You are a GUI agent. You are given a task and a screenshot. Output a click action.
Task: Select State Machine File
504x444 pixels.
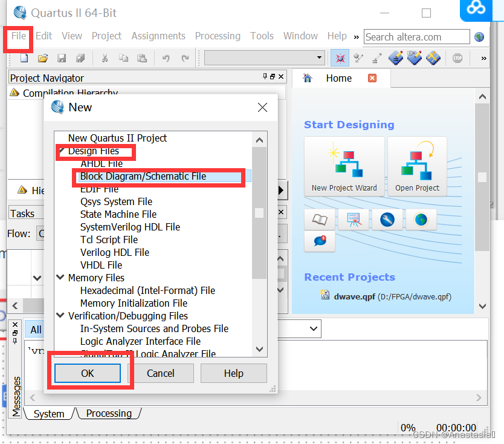pos(118,214)
